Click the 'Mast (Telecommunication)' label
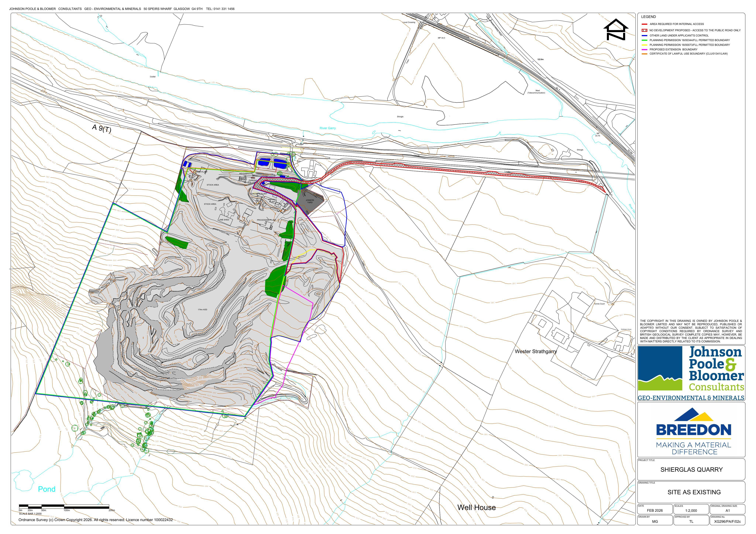Screen dimensions: 756x534 [536, 92]
